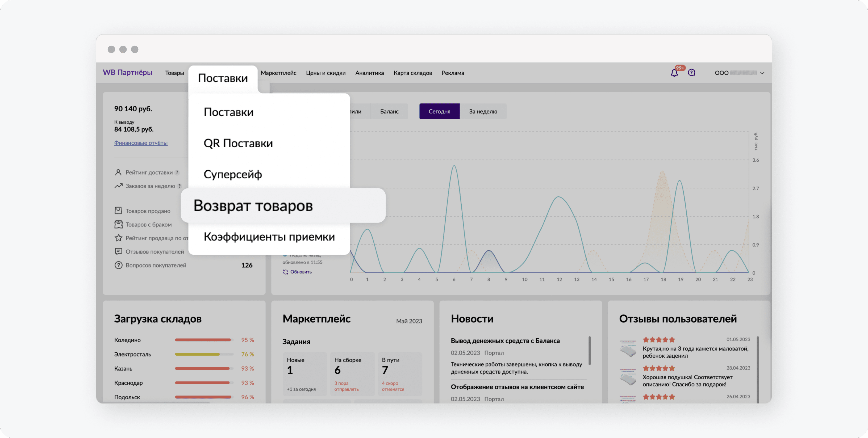Click the help mark next to Заказов за неделю
Viewport: 868px width, 438px height.
180,186
